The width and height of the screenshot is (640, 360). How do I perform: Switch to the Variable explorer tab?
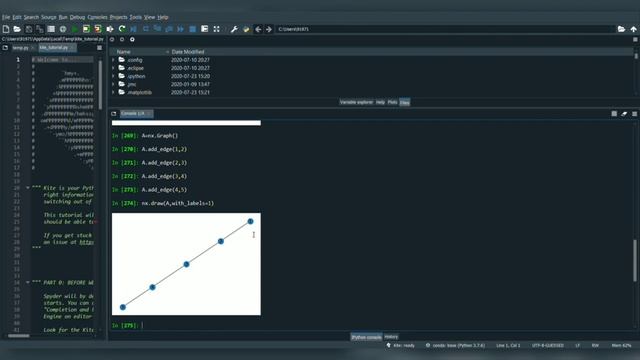click(x=356, y=102)
